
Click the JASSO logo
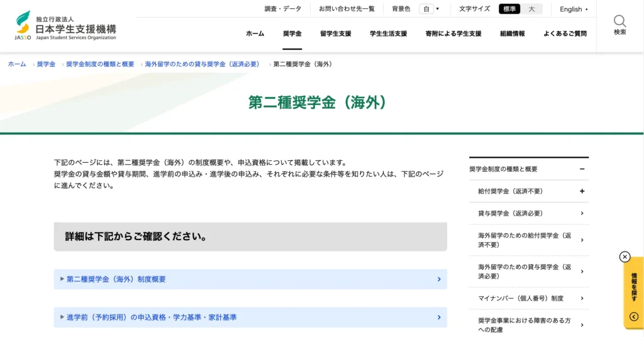[x=66, y=26]
